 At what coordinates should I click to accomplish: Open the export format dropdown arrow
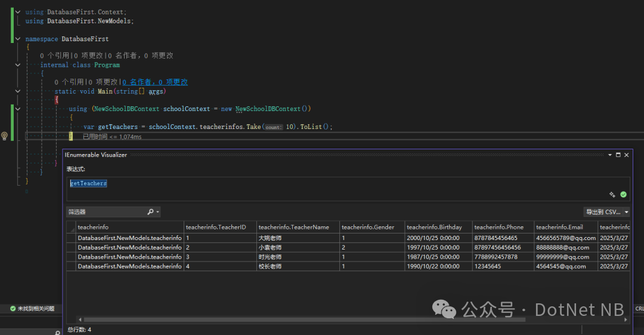(x=626, y=212)
